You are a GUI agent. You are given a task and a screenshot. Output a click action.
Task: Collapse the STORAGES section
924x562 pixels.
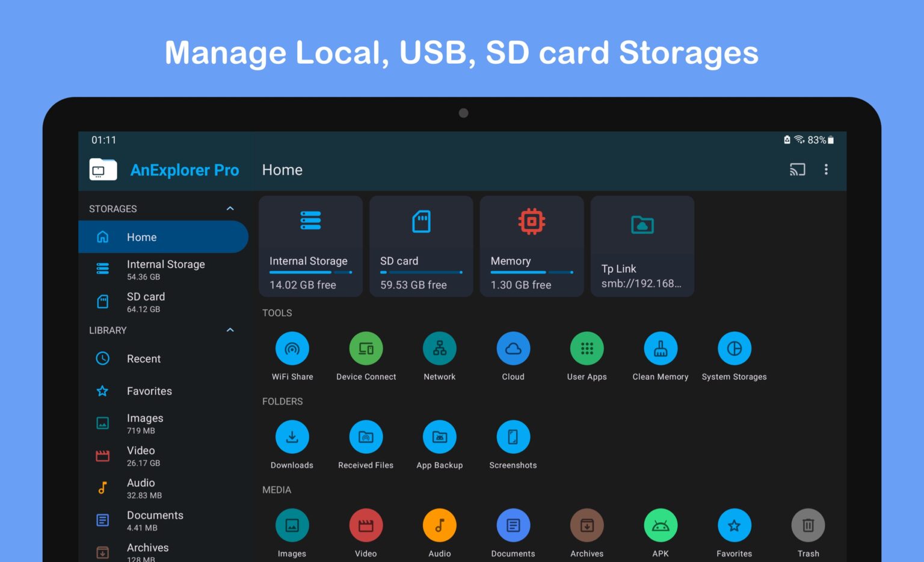tap(230, 209)
